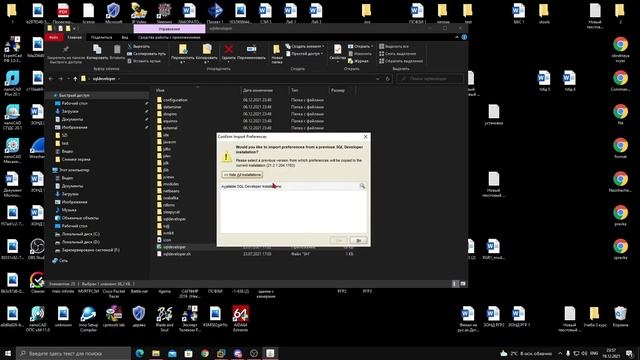Open Explorer help question-mark icon
The image size is (640, 360).
(x=464, y=37)
